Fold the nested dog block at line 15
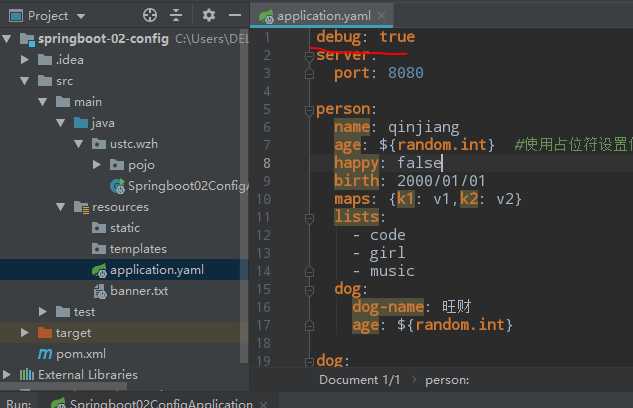Image resolution: width=633 pixels, height=408 pixels. pyautogui.click(x=309, y=290)
